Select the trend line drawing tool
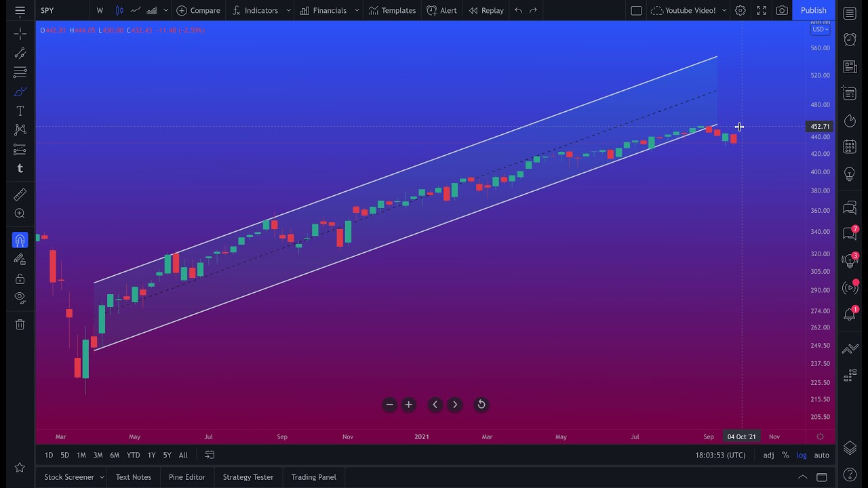Image resolution: width=868 pixels, height=488 pixels. pos(20,53)
